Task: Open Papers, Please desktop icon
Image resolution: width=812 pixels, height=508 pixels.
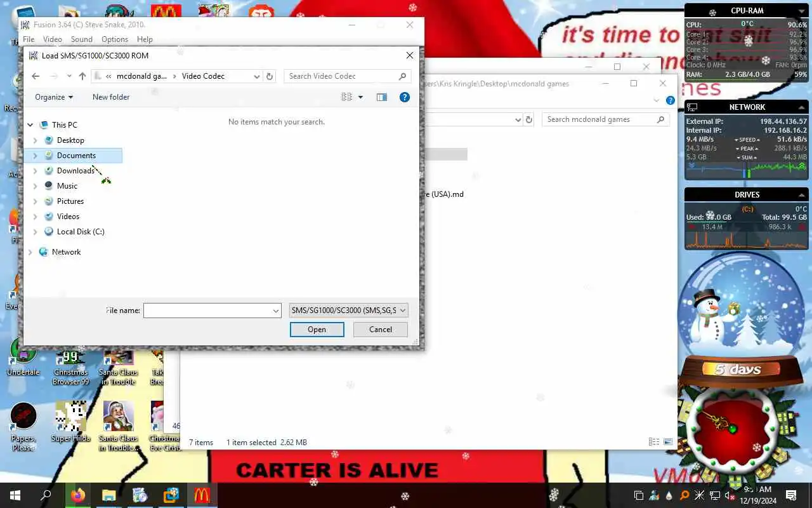Action: 23,427
